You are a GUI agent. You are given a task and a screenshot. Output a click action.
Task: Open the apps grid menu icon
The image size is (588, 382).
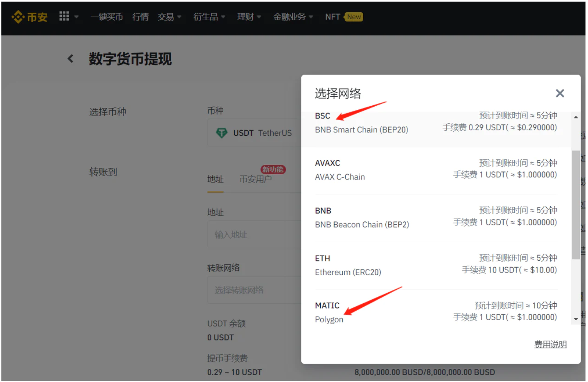[64, 16]
